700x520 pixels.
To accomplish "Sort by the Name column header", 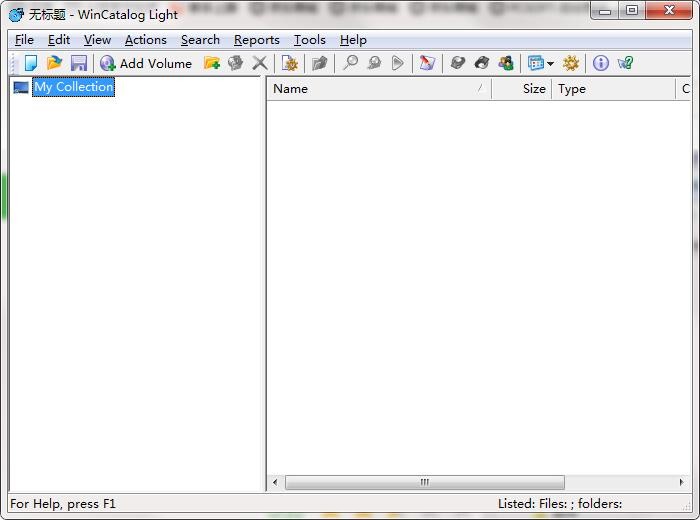I will click(x=379, y=88).
